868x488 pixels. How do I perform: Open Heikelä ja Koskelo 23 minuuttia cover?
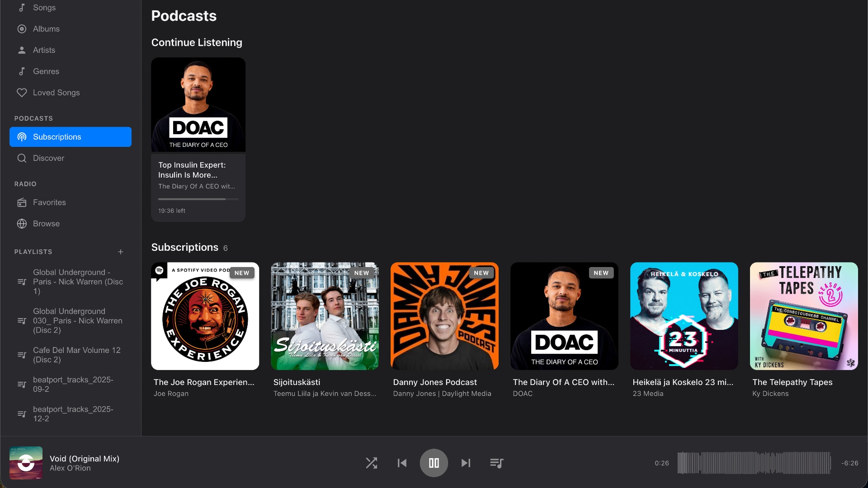[684, 316]
